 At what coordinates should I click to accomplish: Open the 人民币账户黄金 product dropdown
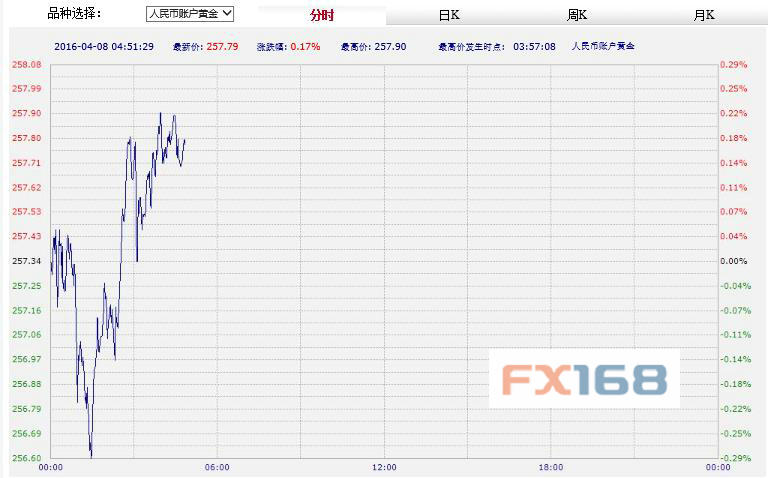point(189,14)
